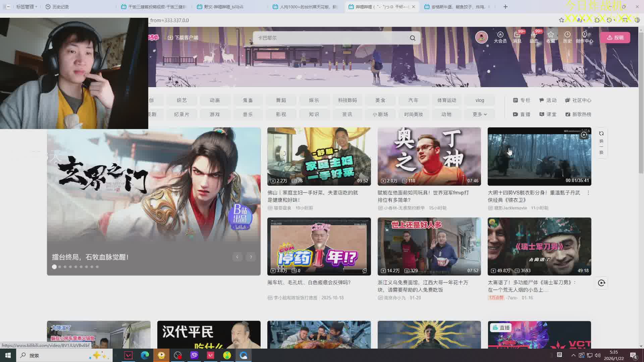This screenshot has height=362, width=644.
Task: Switch to the 野文-哔哩哔哩 browser tab
Action: (224, 7)
